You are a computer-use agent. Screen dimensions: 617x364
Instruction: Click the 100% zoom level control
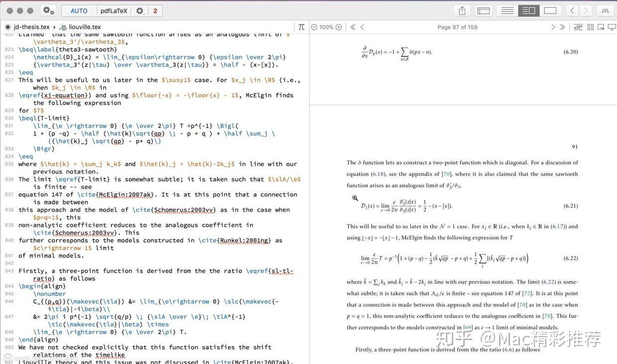pos(326,27)
